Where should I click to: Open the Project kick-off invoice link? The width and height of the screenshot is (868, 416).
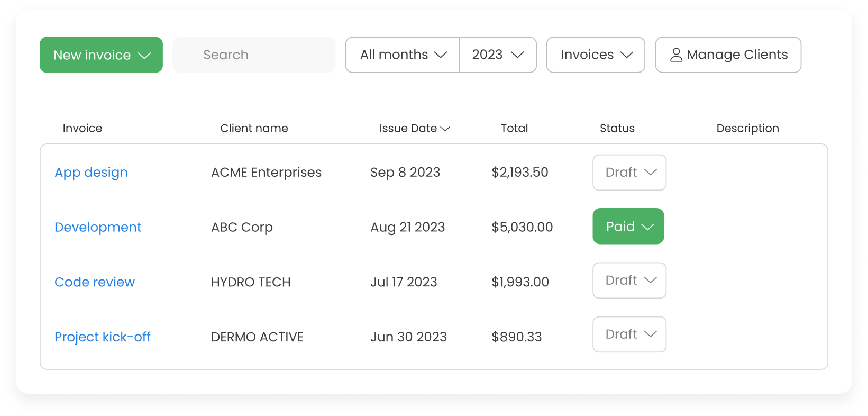(103, 337)
